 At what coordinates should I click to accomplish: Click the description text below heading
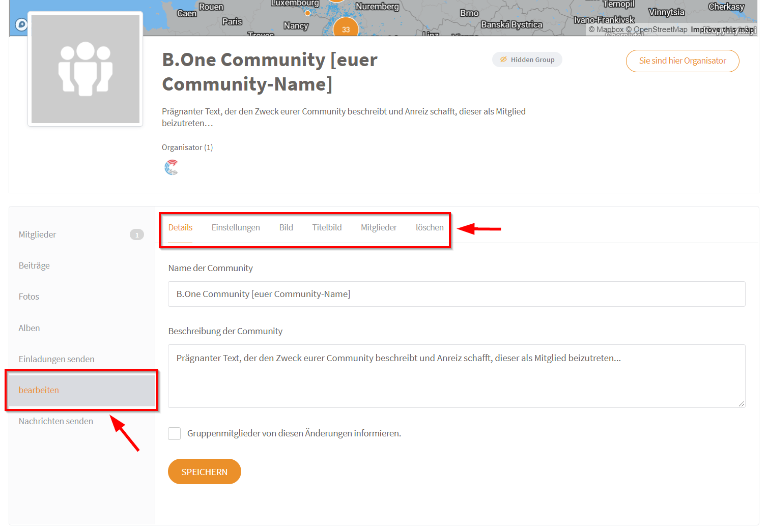coord(344,117)
